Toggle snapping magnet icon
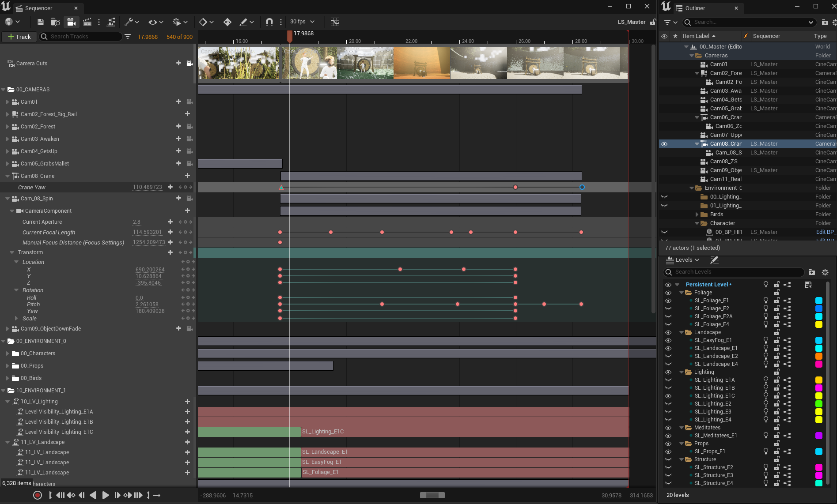837x504 pixels. (x=269, y=22)
